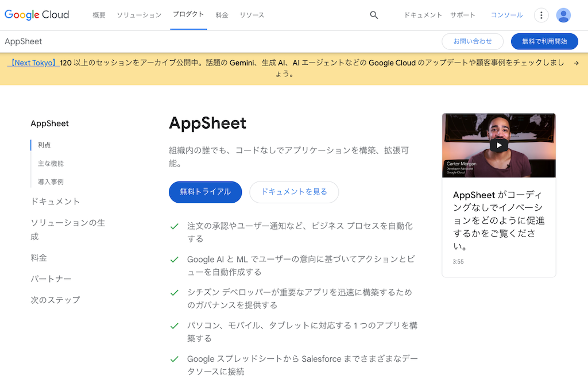Expand the ソリューション navigation menu
The height and width of the screenshot is (383, 588).
coord(139,15)
